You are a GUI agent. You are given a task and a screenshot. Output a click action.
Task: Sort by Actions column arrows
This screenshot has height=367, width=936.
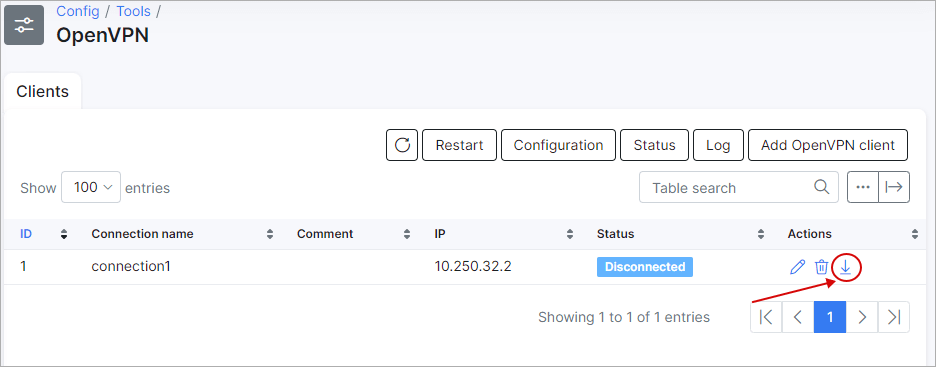[915, 235]
